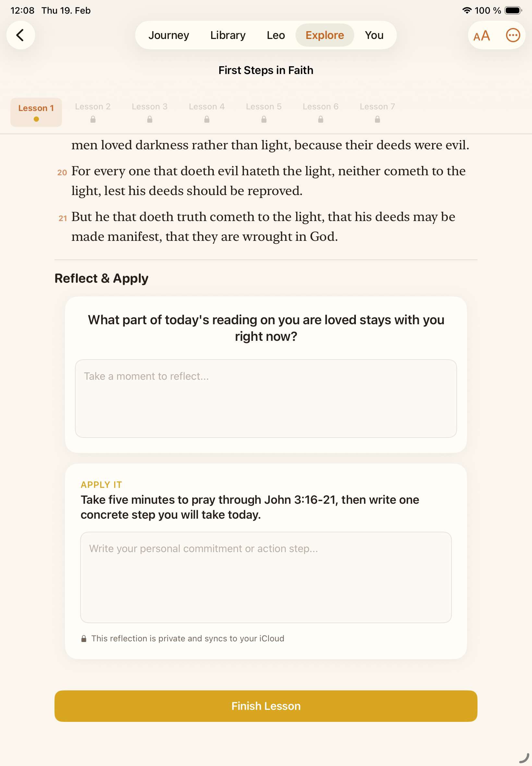532x766 pixels.
Task: Tap the back chevron to exit lesson
Action: (21, 35)
